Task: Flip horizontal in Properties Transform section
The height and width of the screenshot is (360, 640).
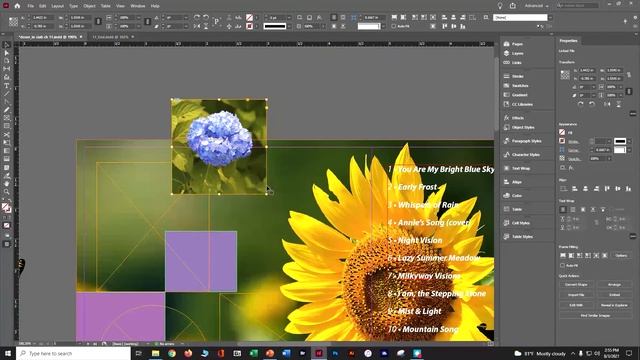Action: (x=607, y=104)
